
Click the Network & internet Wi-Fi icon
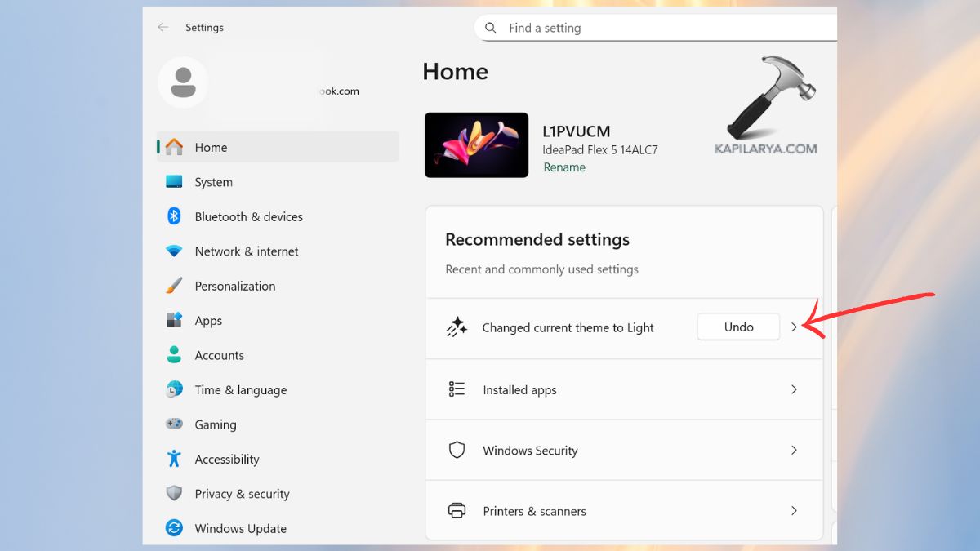[x=174, y=251]
